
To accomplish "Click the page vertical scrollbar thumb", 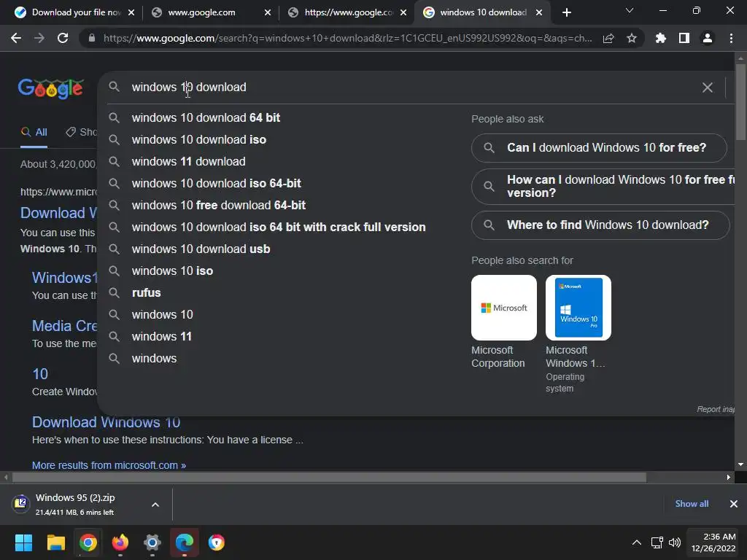I will pos(740,101).
